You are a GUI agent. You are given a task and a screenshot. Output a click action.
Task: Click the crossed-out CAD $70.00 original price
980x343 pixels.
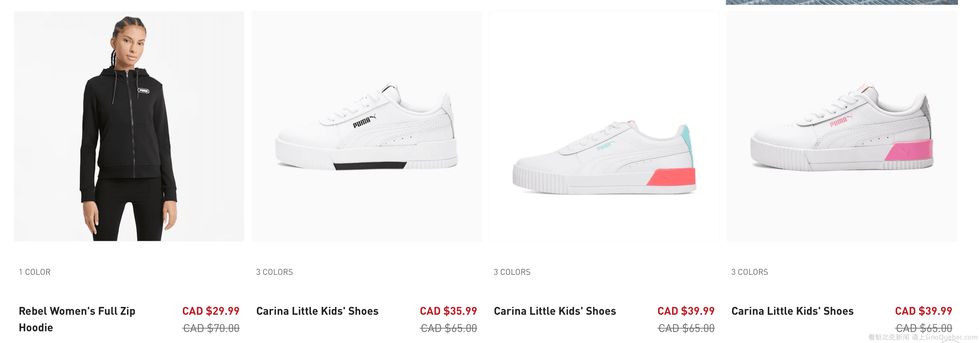point(211,328)
